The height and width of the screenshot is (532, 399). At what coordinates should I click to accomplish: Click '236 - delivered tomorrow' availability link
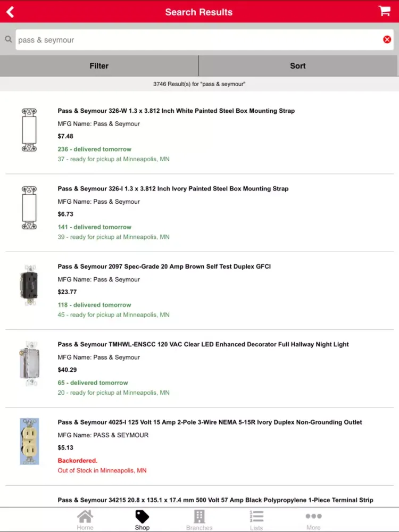94,149
